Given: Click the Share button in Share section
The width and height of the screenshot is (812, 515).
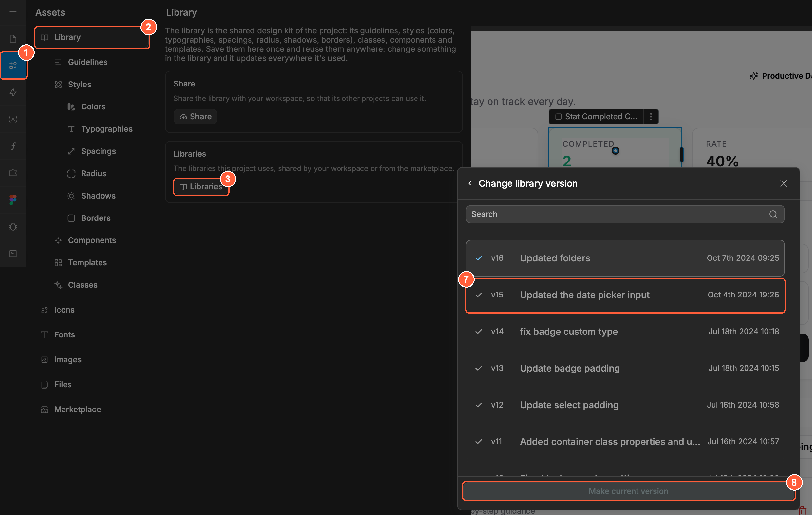Looking at the screenshot, I should click(x=195, y=116).
